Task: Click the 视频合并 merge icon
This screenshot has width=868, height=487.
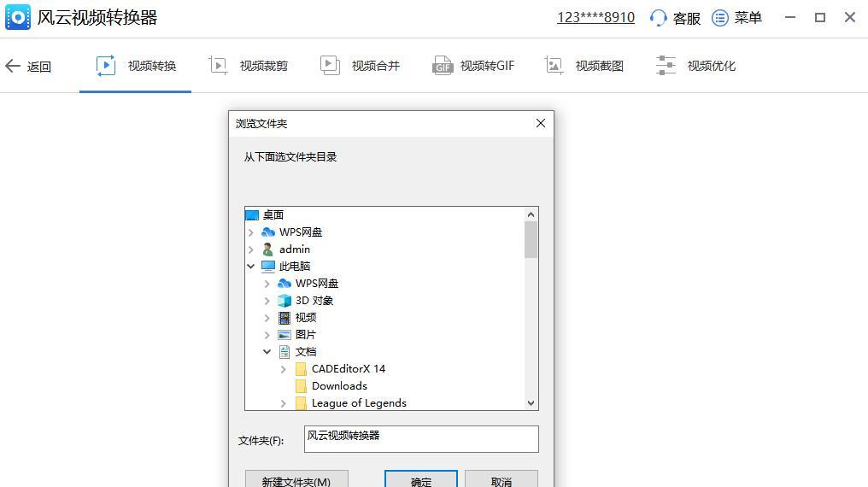Action: 330,65
